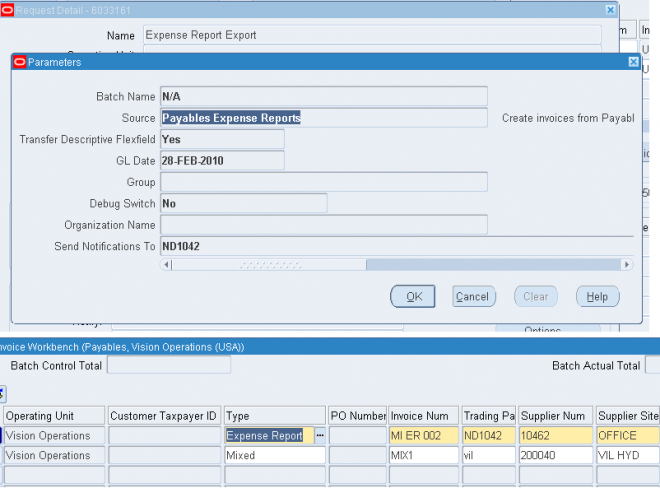Click the Source field Payables Expense Reports
The height and width of the screenshot is (488, 660).
click(324, 118)
